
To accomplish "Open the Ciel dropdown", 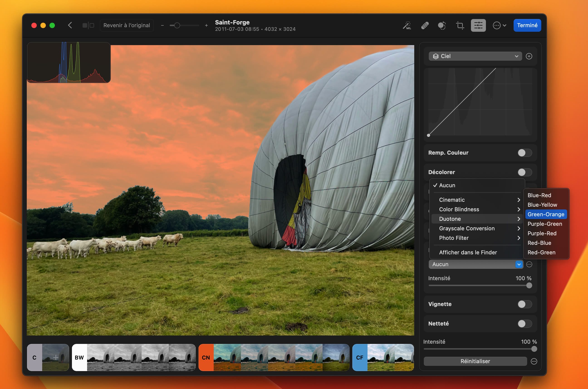I will click(475, 56).
